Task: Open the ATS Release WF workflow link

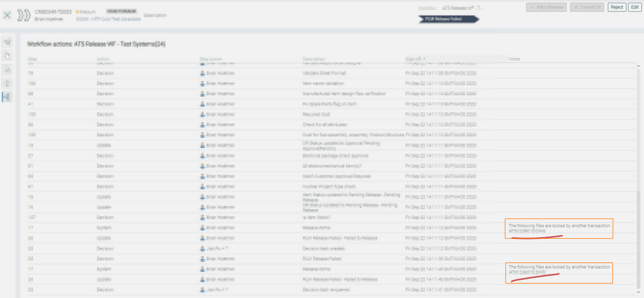Action: click(462, 8)
